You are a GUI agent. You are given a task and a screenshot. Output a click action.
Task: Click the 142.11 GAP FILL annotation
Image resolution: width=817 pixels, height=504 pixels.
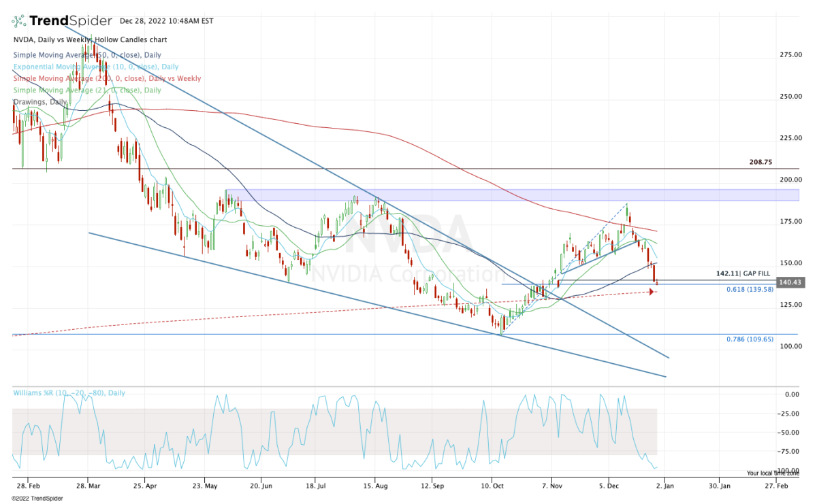pyautogui.click(x=746, y=273)
